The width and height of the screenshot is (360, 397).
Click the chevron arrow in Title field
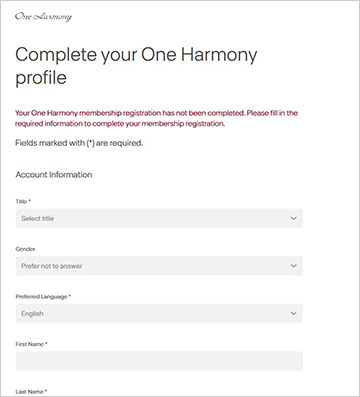(293, 218)
